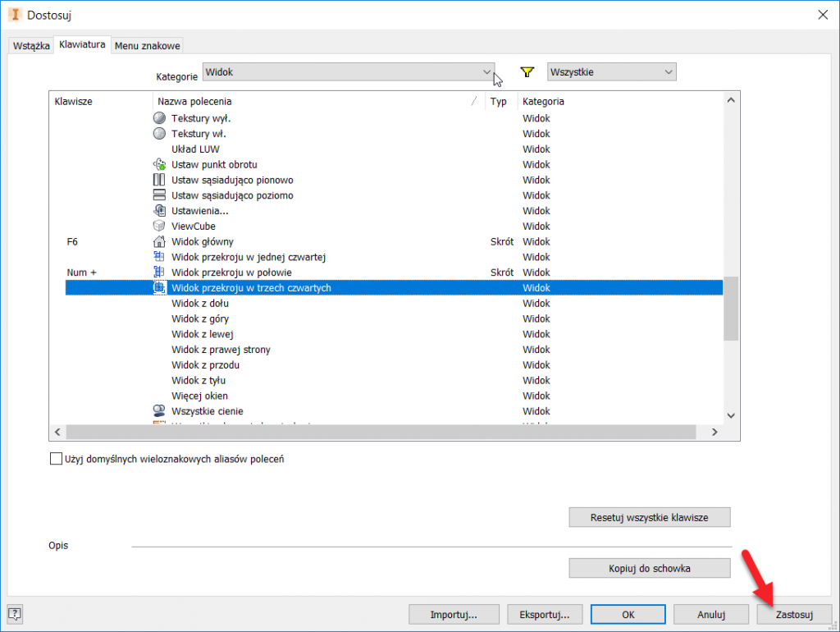Screen dimensions: 840x632
Task: Click the Tekstury wył. sphere icon
Action: click(160, 118)
